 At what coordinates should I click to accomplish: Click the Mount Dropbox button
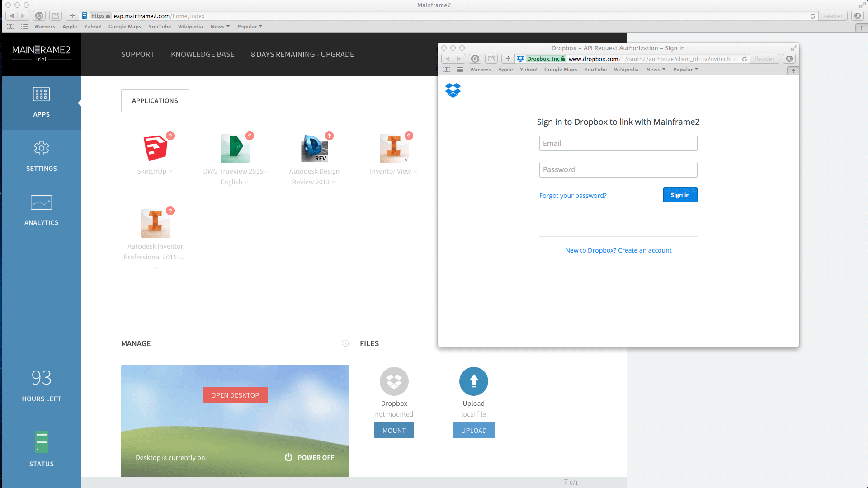(x=394, y=431)
